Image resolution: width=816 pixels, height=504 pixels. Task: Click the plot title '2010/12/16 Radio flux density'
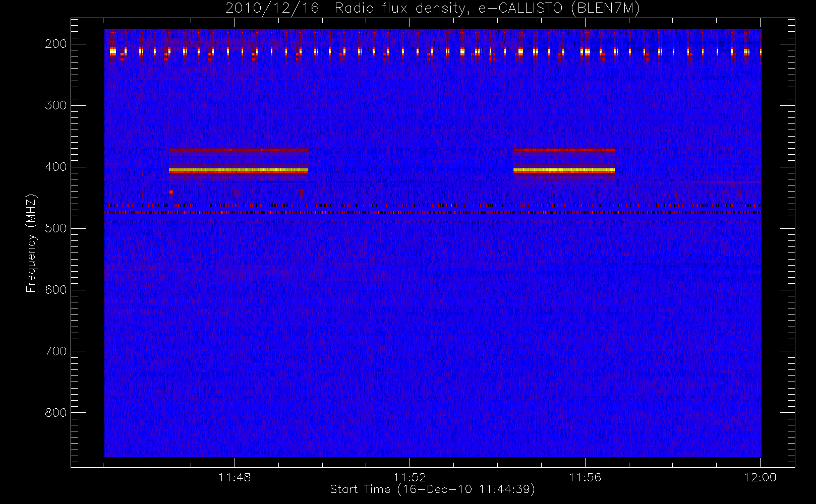click(x=433, y=8)
